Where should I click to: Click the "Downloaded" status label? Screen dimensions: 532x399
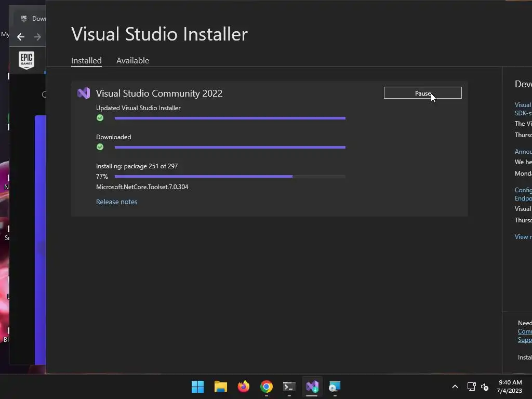point(113,137)
